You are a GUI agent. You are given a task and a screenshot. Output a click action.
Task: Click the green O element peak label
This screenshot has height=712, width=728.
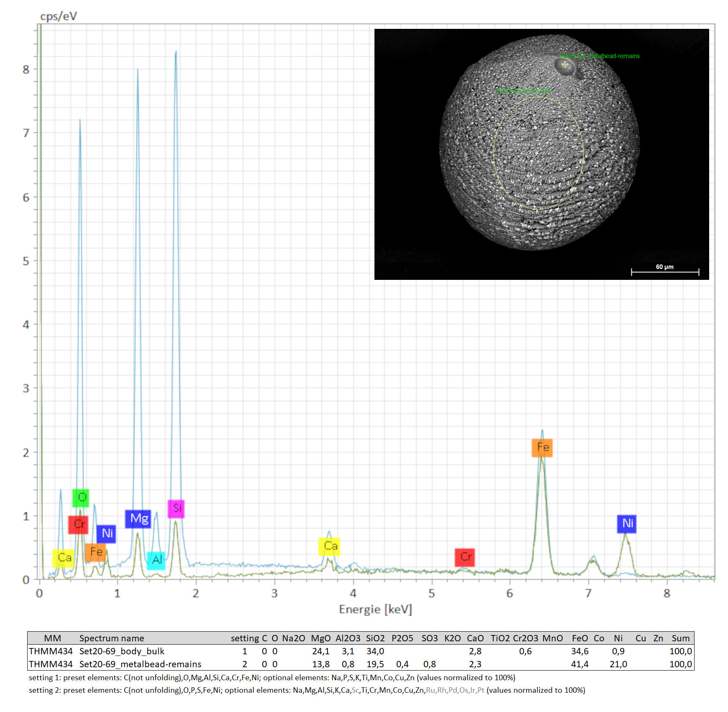point(81,497)
